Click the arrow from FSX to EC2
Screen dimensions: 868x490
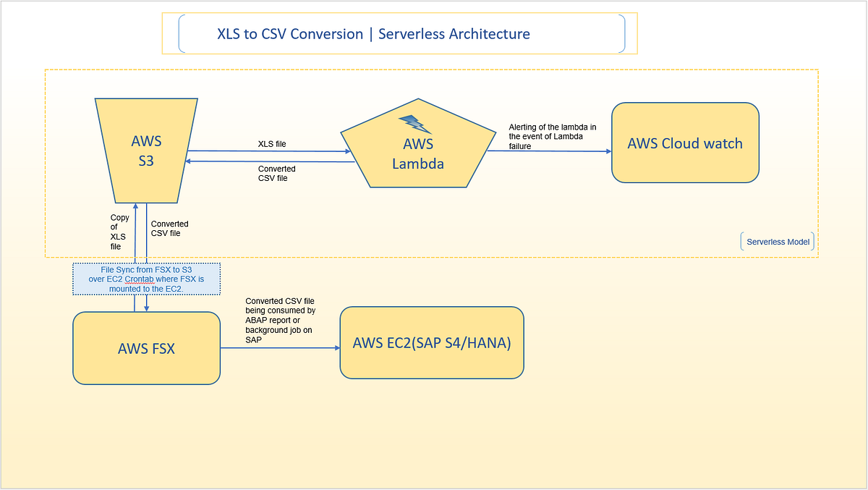tap(278, 347)
